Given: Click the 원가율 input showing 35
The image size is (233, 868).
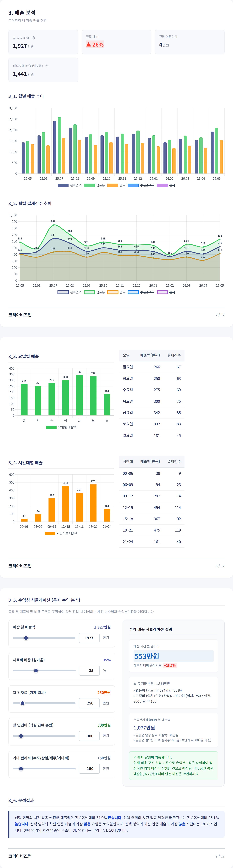Looking at the screenshot, I should point(89,671).
